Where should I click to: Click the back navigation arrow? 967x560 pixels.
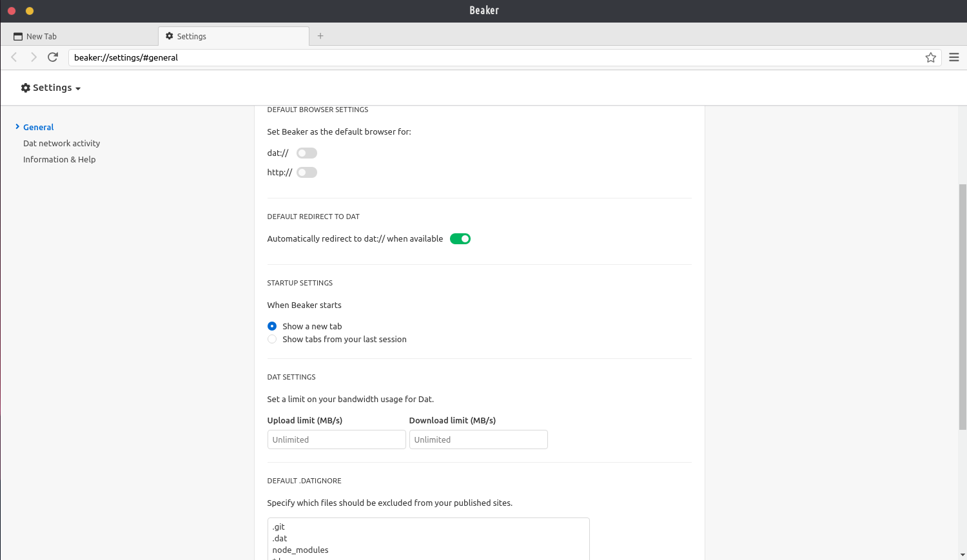click(14, 57)
